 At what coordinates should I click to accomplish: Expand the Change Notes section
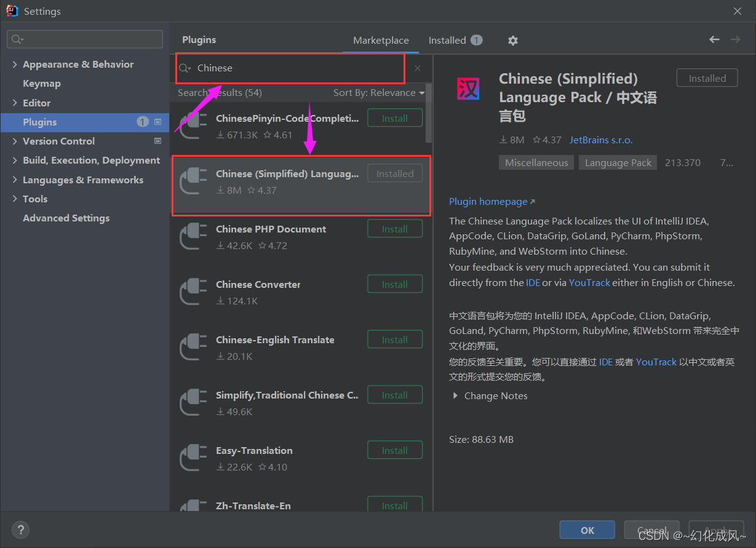[455, 396]
